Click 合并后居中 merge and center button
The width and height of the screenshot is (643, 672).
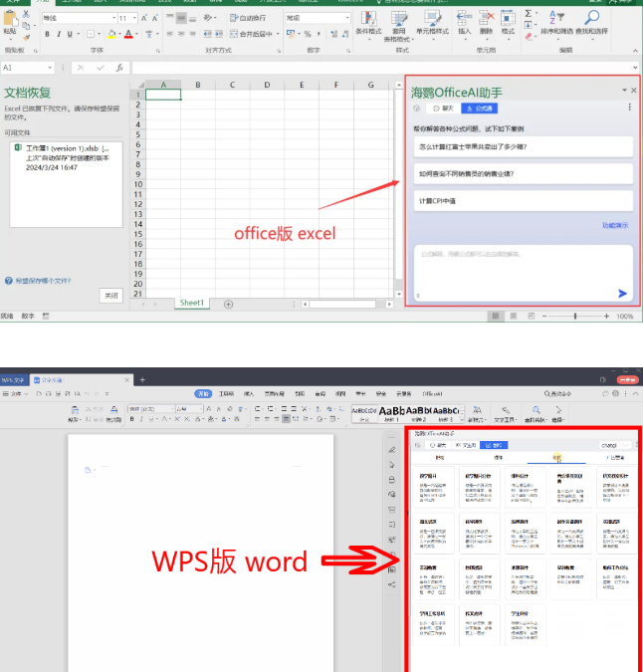pyautogui.click(x=251, y=34)
